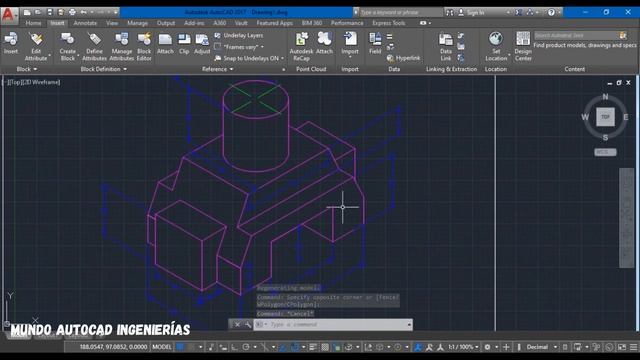The width and height of the screenshot is (640, 360).
Task: Open the Hyperlink tool
Action: [x=403, y=58]
